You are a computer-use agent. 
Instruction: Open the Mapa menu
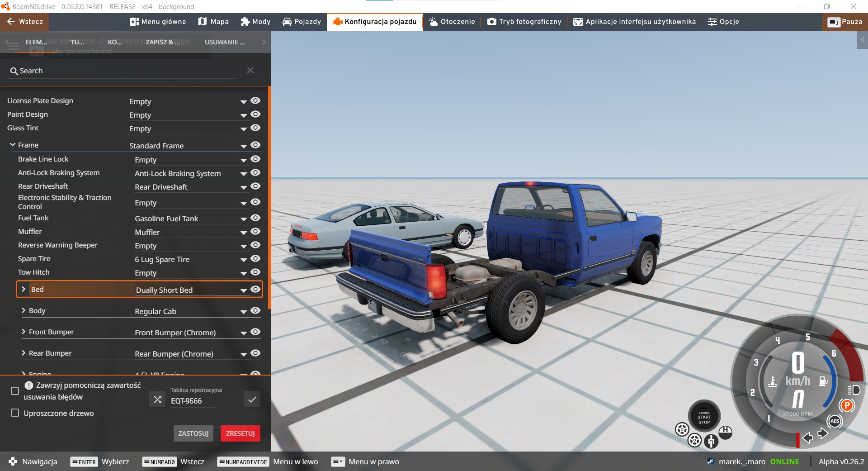tap(213, 22)
